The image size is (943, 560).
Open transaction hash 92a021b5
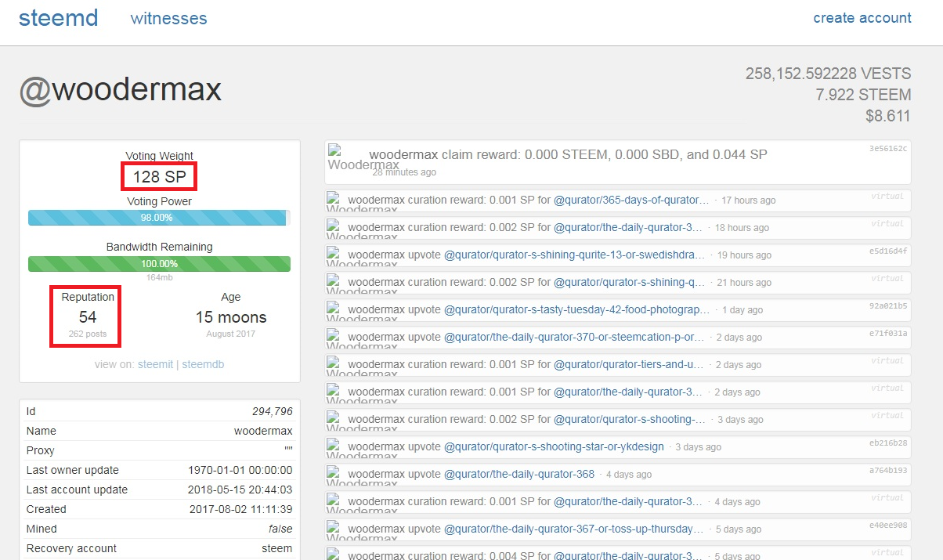888,305
